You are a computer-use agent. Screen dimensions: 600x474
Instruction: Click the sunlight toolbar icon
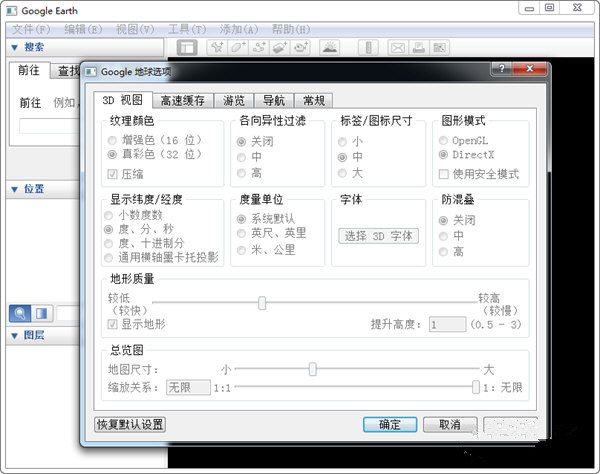pyautogui.click(x=329, y=48)
